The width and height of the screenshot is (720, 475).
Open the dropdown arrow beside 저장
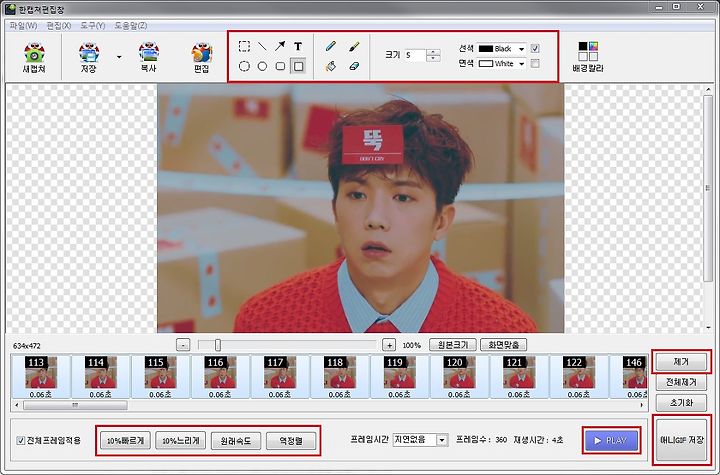(x=119, y=57)
